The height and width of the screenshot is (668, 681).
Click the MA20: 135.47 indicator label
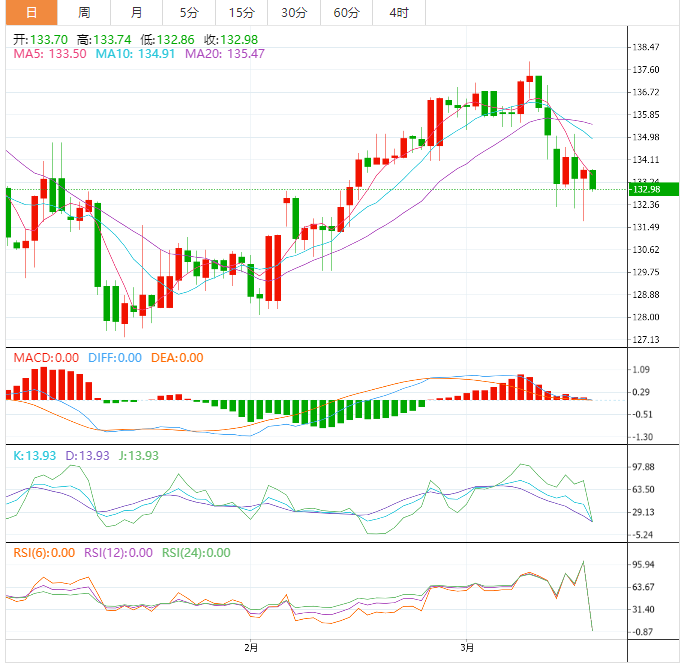pyautogui.click(x=225, y=54)
